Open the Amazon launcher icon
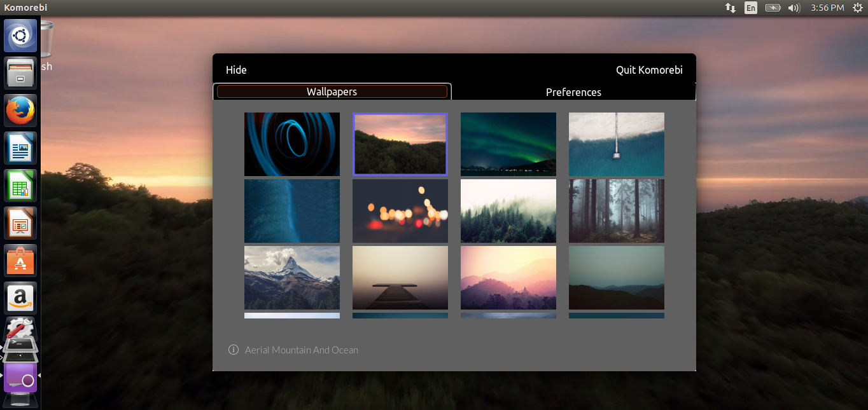868x410 pixels. click(20, 298)
